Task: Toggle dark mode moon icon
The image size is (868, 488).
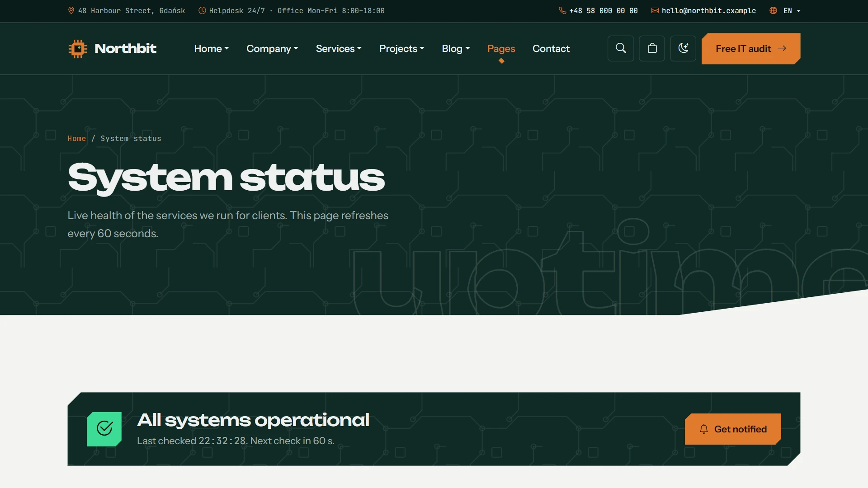Action: (x=683, y=48)
